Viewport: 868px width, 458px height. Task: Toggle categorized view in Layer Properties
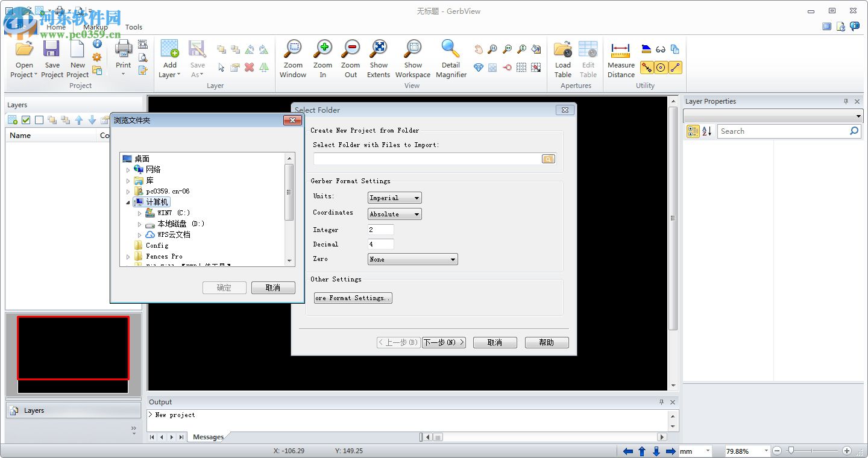tap(693, 131)
